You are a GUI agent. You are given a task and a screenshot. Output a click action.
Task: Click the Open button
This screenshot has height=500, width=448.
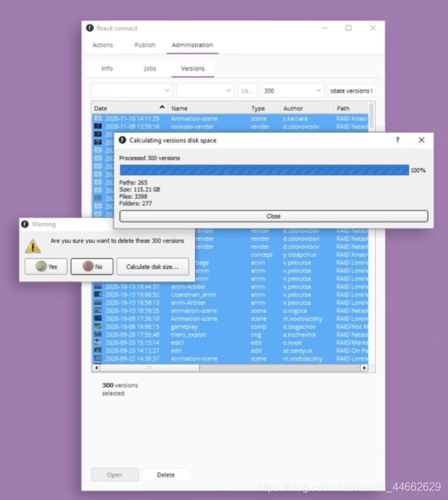[x=115, y=475]
